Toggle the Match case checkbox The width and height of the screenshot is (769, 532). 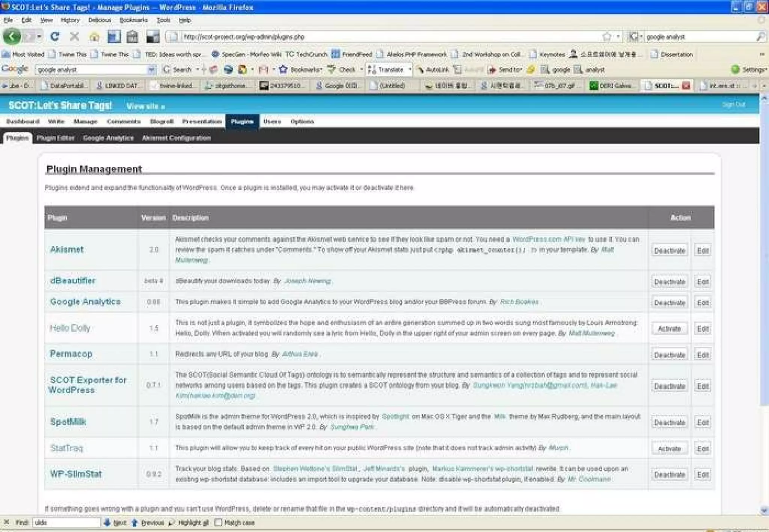(x=219, y=523)
